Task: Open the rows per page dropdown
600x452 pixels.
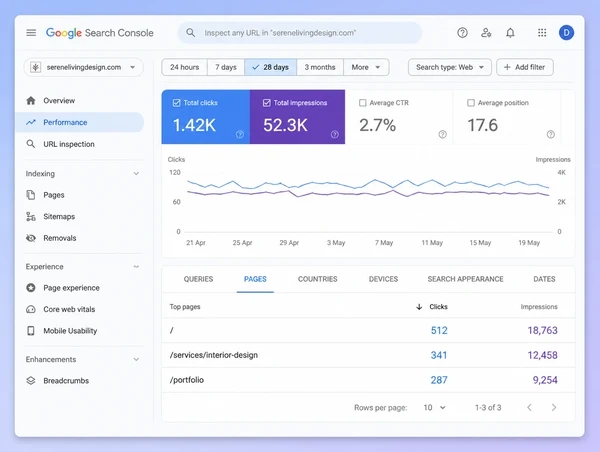Action: pyautogui.click(x=434, y=408)
